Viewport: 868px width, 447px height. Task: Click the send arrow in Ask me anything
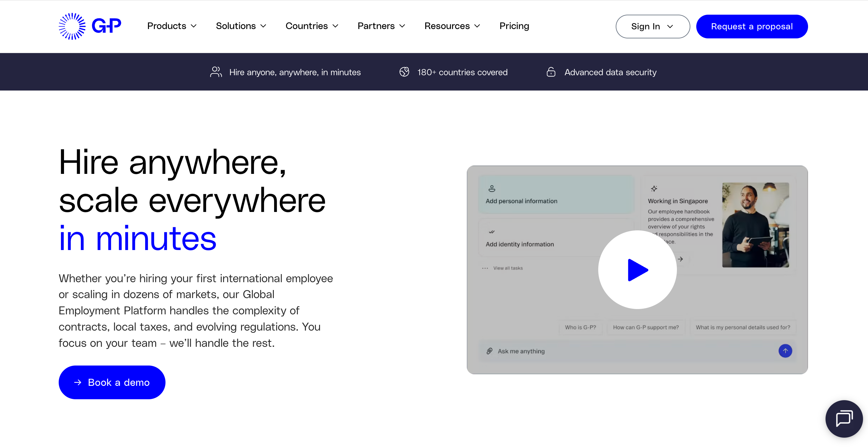pos(785,351)
